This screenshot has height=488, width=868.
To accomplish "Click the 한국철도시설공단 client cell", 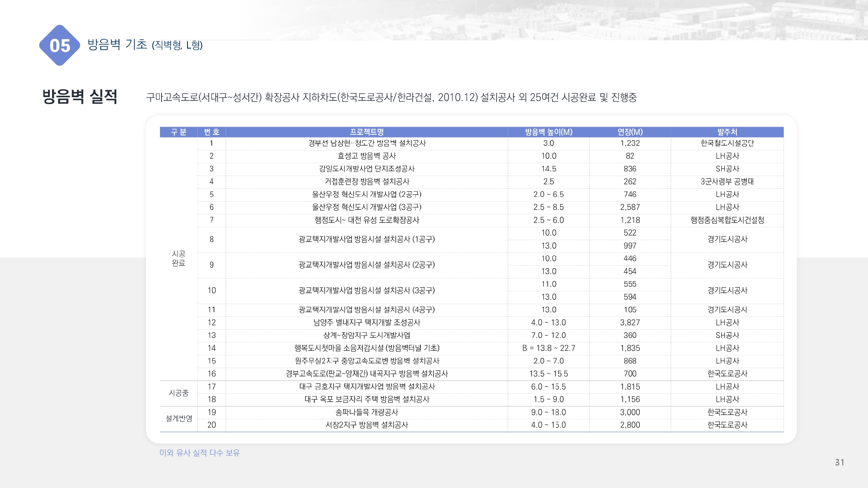I will (727, 143).
